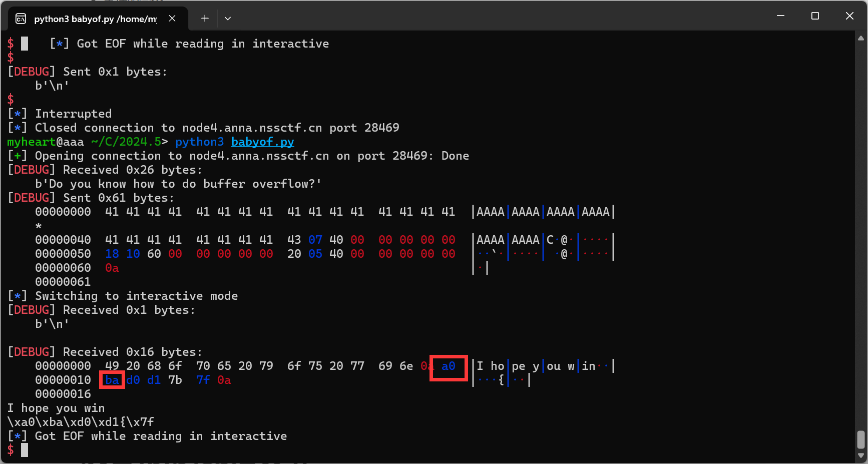This screenshot has width=868, height=464.
Task: Click the path ~/C/2024.5 in prompt
Action: pos(126,142)
